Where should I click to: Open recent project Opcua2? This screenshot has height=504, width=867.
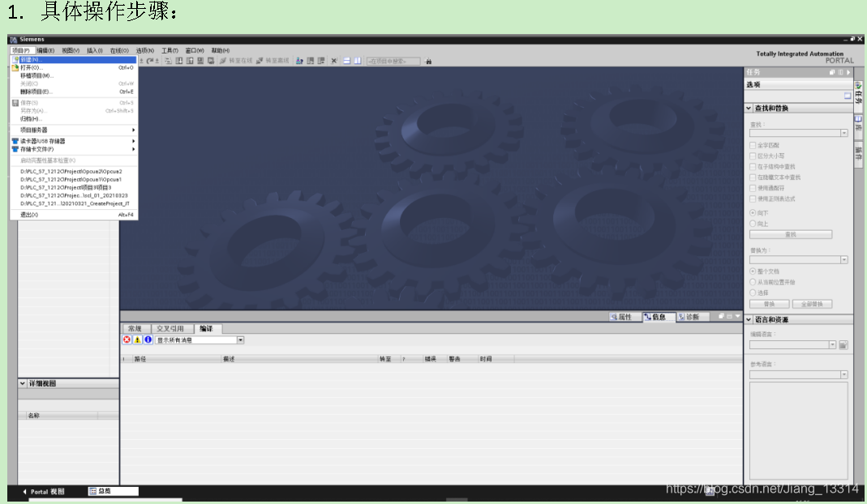coord(74,171)
